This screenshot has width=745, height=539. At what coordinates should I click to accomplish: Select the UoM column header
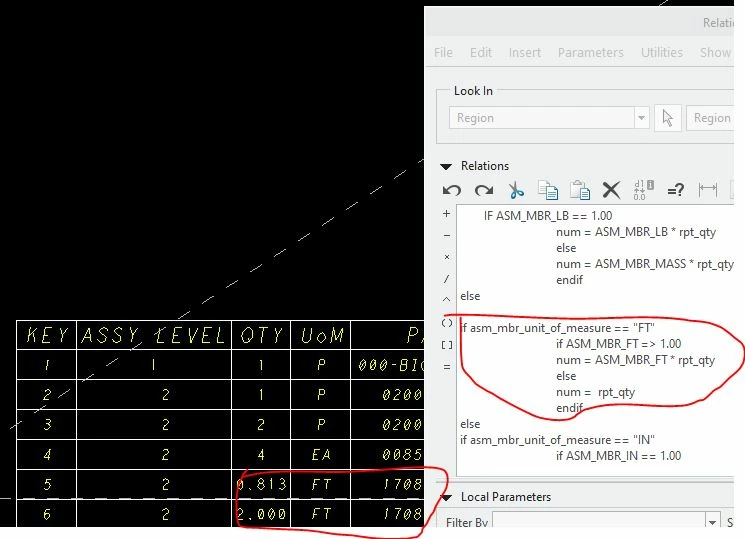321,335
